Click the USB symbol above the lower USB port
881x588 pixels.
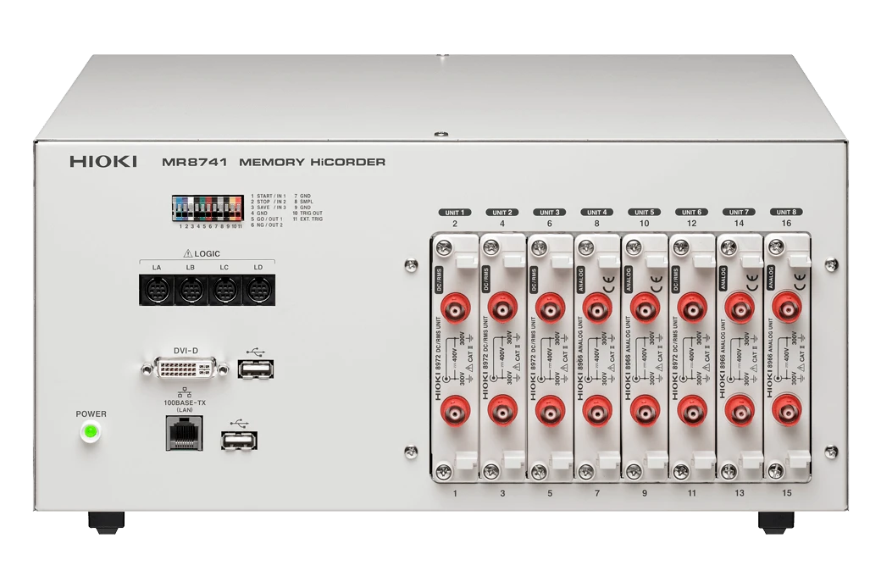click(239, 424)
